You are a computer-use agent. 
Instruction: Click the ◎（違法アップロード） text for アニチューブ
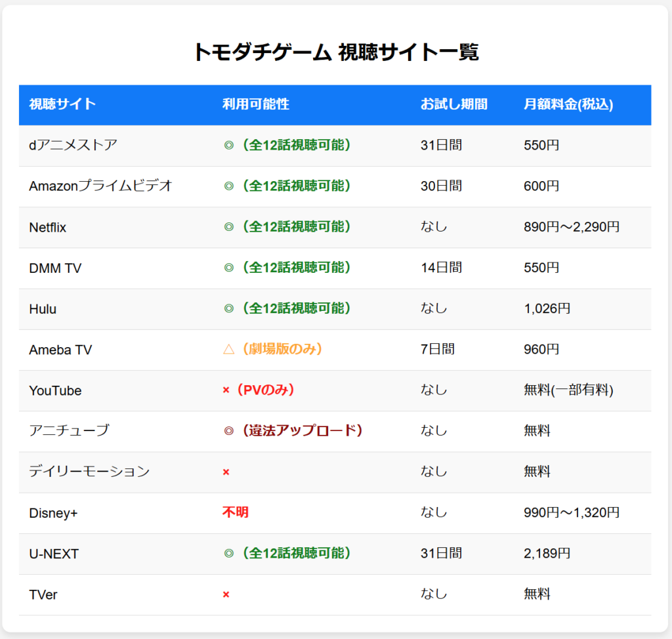[293, 430]
